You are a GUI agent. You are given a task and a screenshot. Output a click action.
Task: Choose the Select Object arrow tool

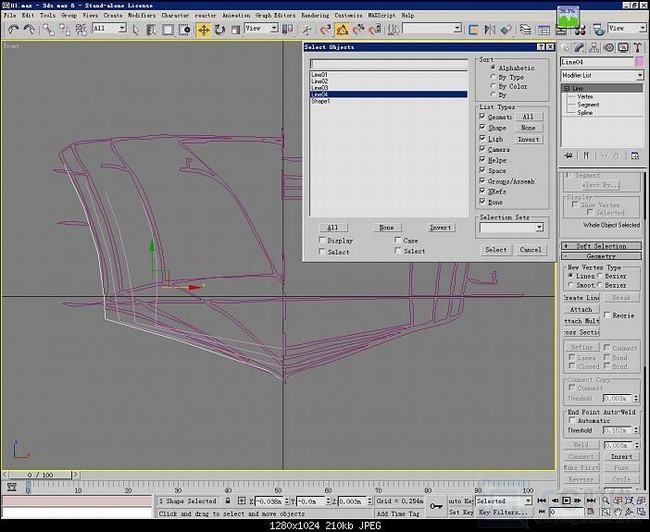coord(136,29)
